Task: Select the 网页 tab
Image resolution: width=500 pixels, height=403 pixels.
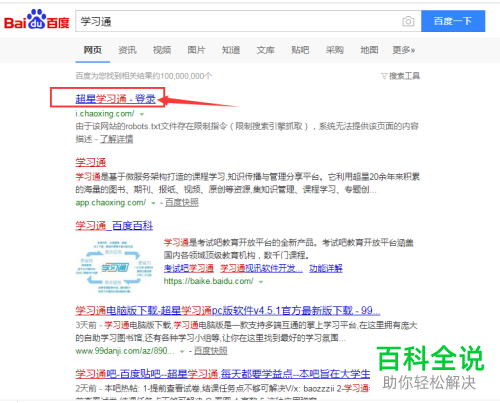Action: (92, 50)
